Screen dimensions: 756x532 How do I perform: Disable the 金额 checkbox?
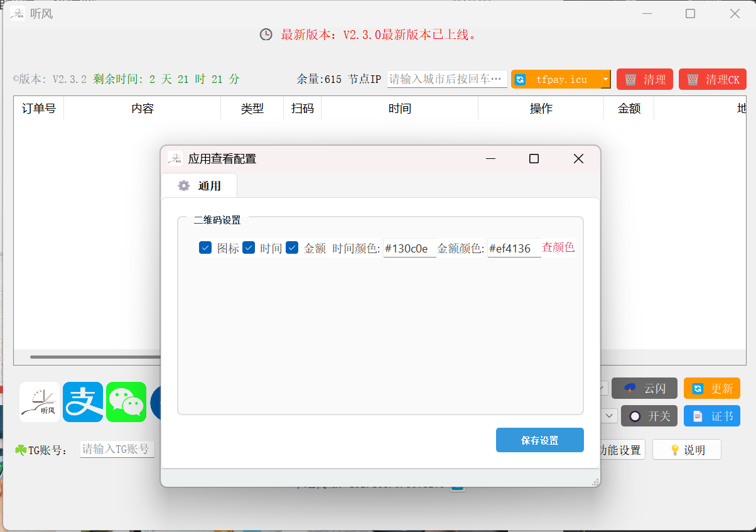(292, 248)
